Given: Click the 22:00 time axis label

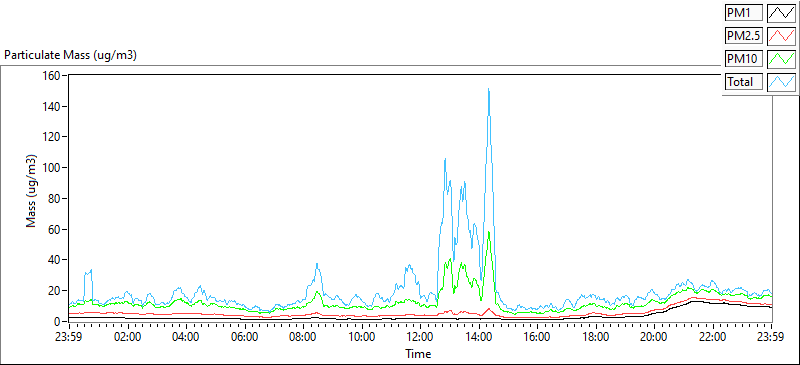Looking at the screenshot, I should [x=713, y=337].
